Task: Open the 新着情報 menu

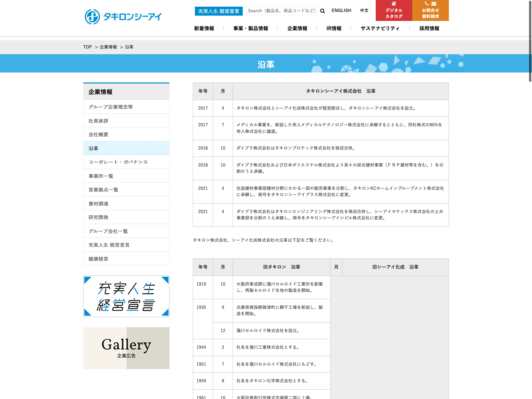Action: click(204, 29)
